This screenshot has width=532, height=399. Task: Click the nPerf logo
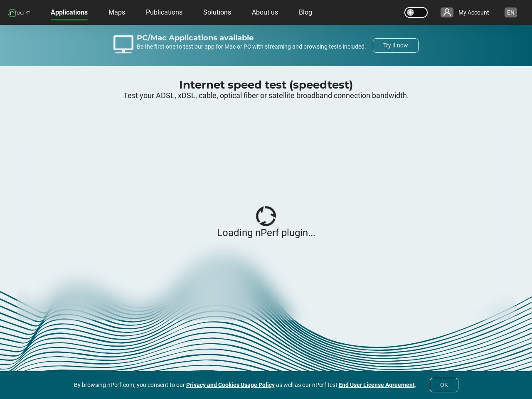(19, 12)
